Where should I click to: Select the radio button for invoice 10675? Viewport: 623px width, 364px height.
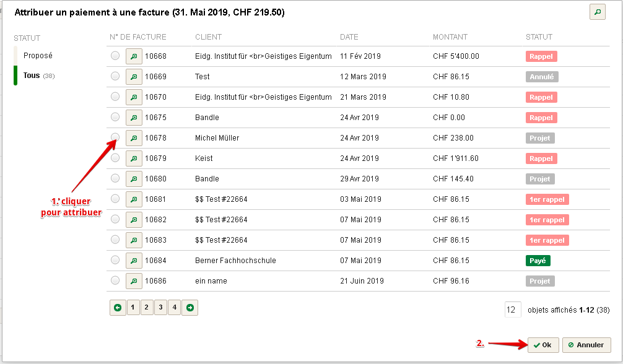115,117
